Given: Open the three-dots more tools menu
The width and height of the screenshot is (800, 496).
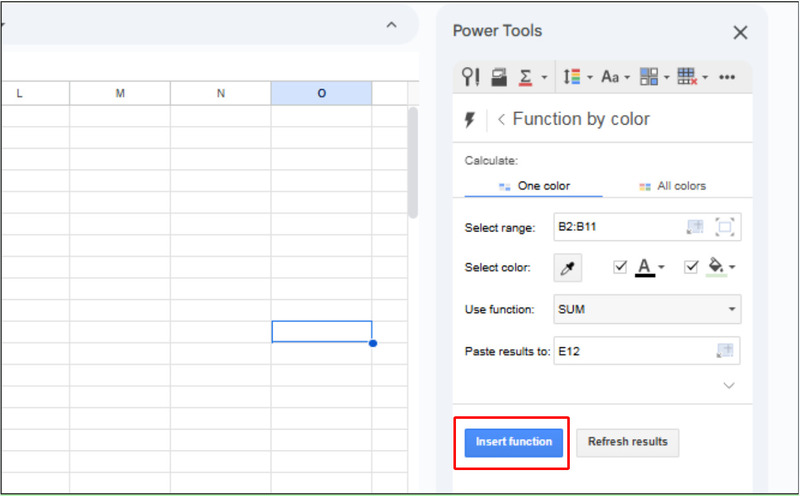Looking at the screenshot, I should (727, 77).
